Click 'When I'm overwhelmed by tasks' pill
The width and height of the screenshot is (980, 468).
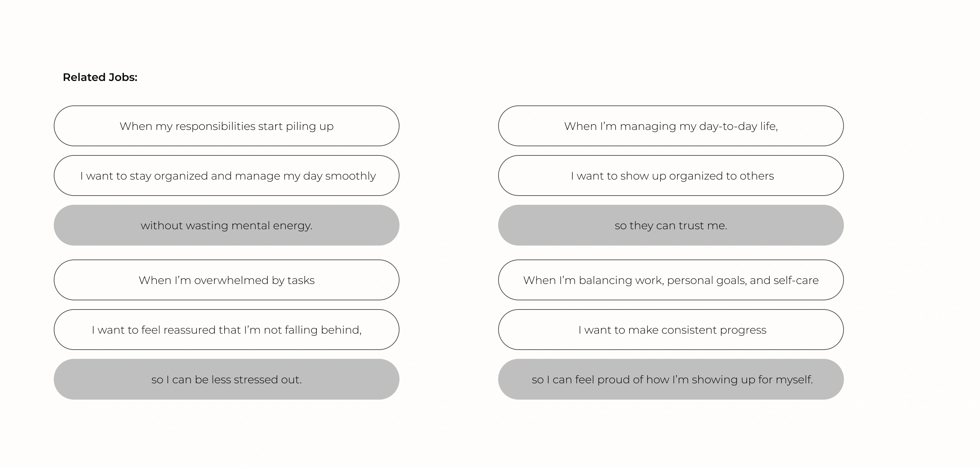click(226, 280)
